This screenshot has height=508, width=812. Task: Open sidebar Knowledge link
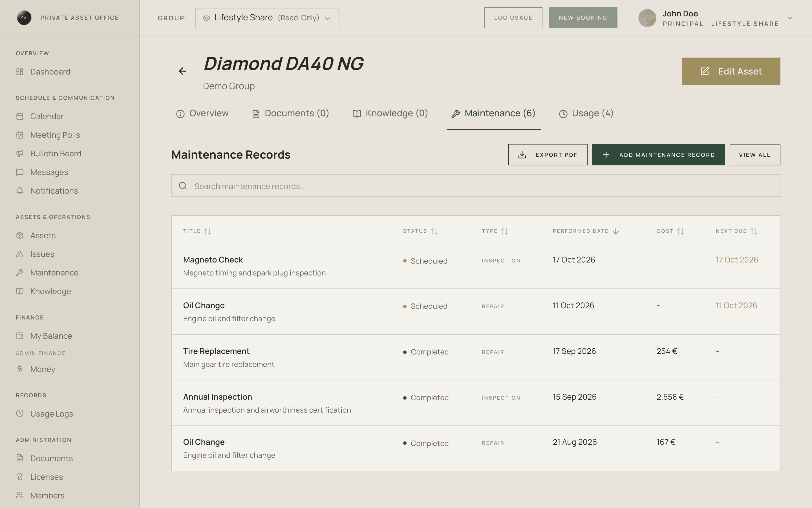click(x=43, y=291)
